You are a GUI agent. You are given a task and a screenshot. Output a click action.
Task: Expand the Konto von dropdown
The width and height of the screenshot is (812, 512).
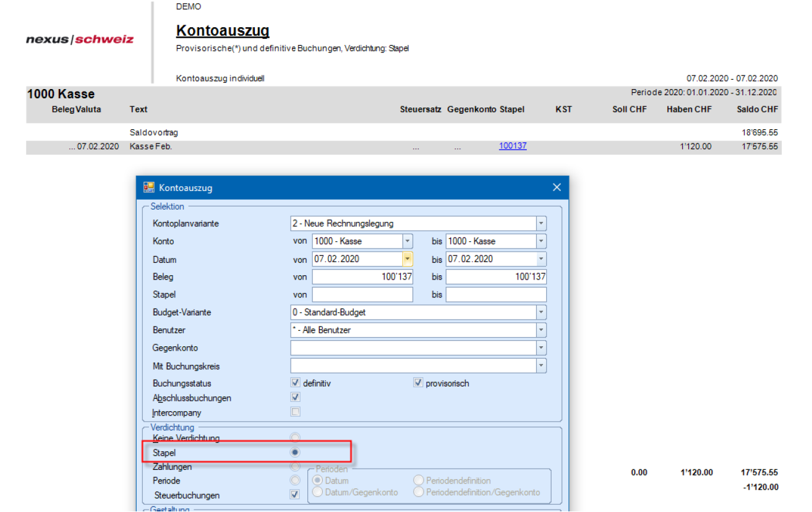(x=408, y=241)
